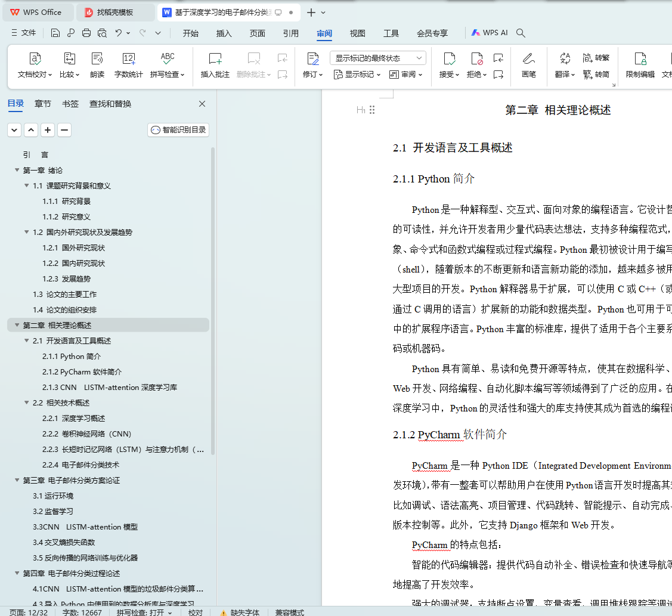Start the 朗读 read aloud tool
This screenshot has width=672, height=616.
click(x=97, y=65)
